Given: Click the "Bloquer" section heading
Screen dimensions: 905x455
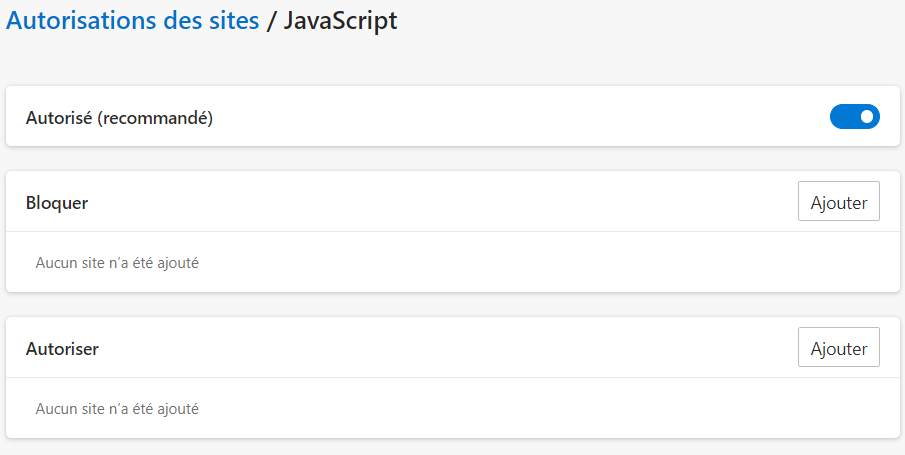Looking at the screenshot, I should click(x=56, y=203).
